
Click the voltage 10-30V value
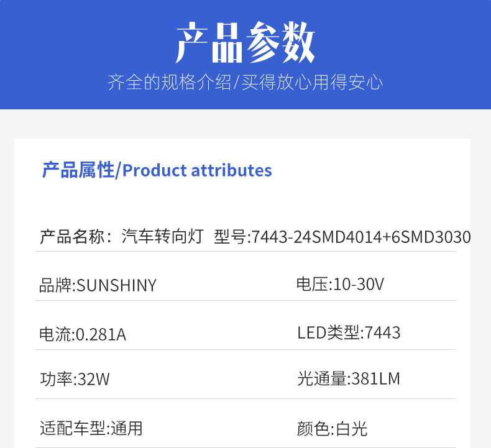click(x=359, y=284)
